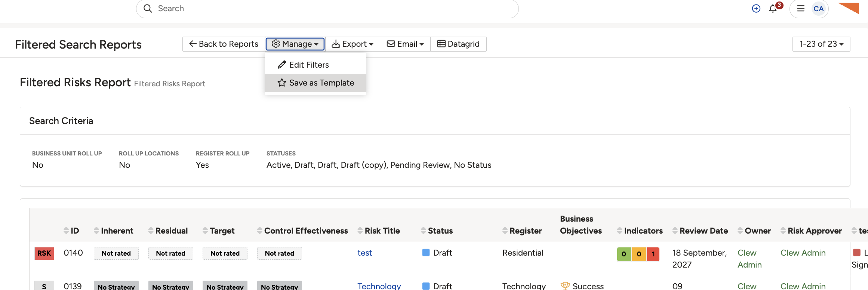The height and width of the screenshot is (290, 868).
Task: Open Clew Admin approver link in row 0140
Action: coord(803,253)
